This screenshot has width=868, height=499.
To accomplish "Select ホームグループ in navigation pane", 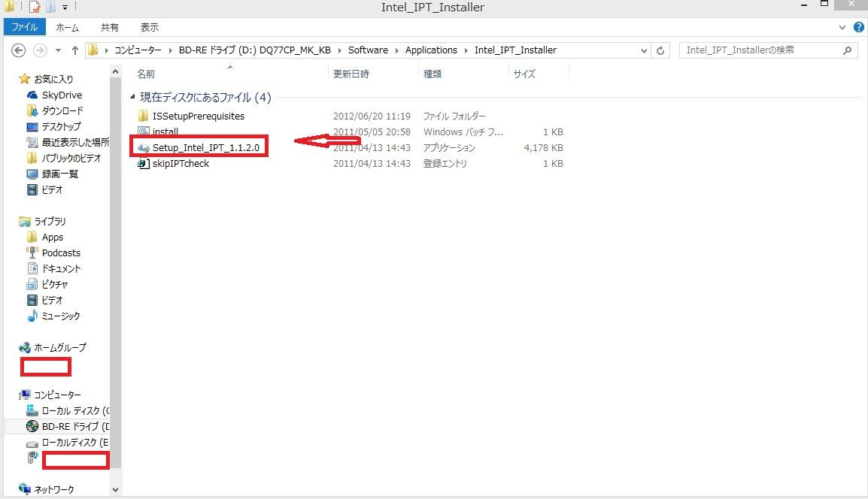I will 59,347.
